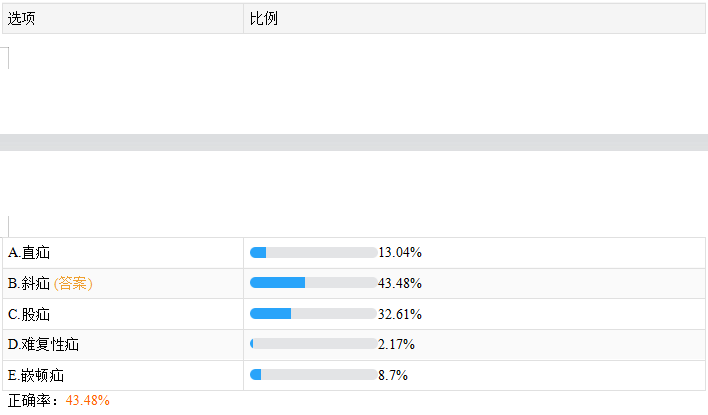Select option A.直疝 row label
The height and width of the screenshot is (415, 708).
coord(29,252)
